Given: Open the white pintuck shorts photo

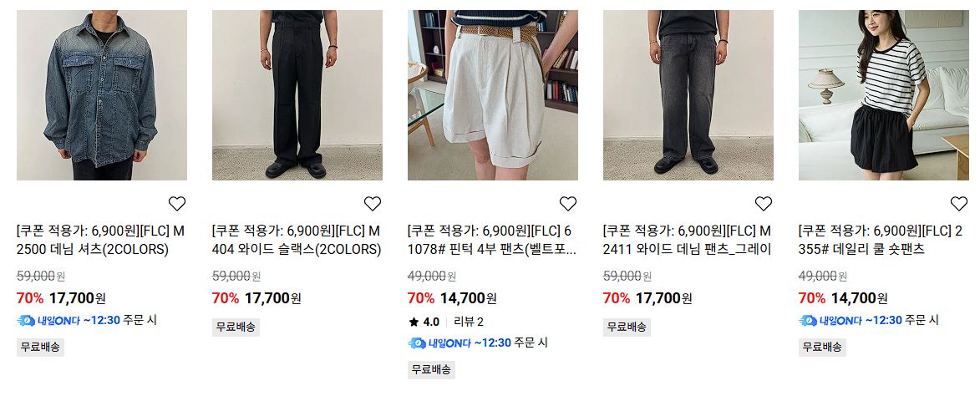Looking at the screenshot, I should (492, 95).
